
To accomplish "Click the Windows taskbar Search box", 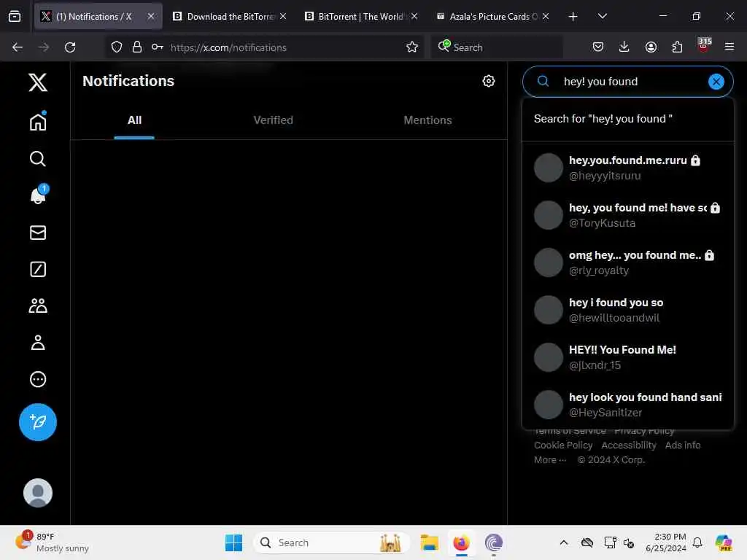I will pyautogui.click(x=332, y=542).
